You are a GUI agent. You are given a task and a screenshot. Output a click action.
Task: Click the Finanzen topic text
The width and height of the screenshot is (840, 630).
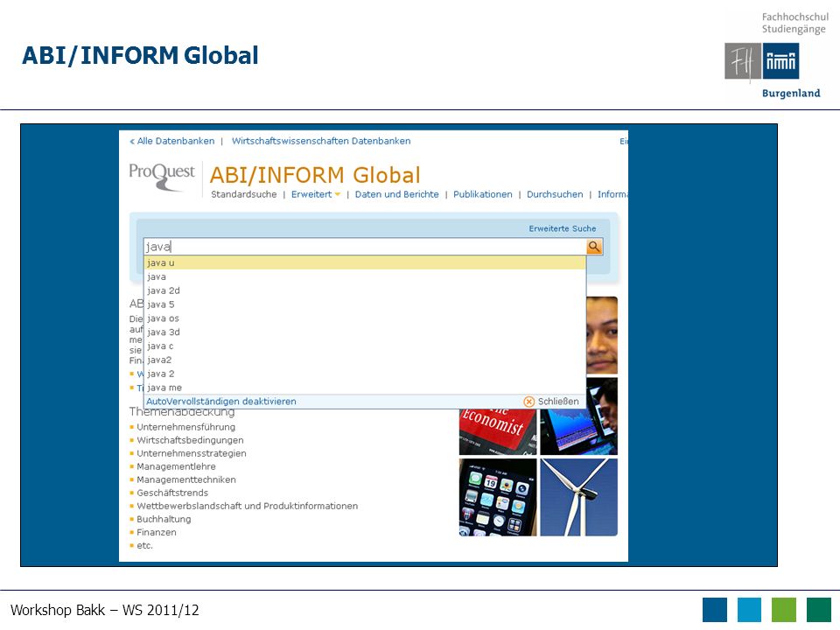[x=157, y=532]
